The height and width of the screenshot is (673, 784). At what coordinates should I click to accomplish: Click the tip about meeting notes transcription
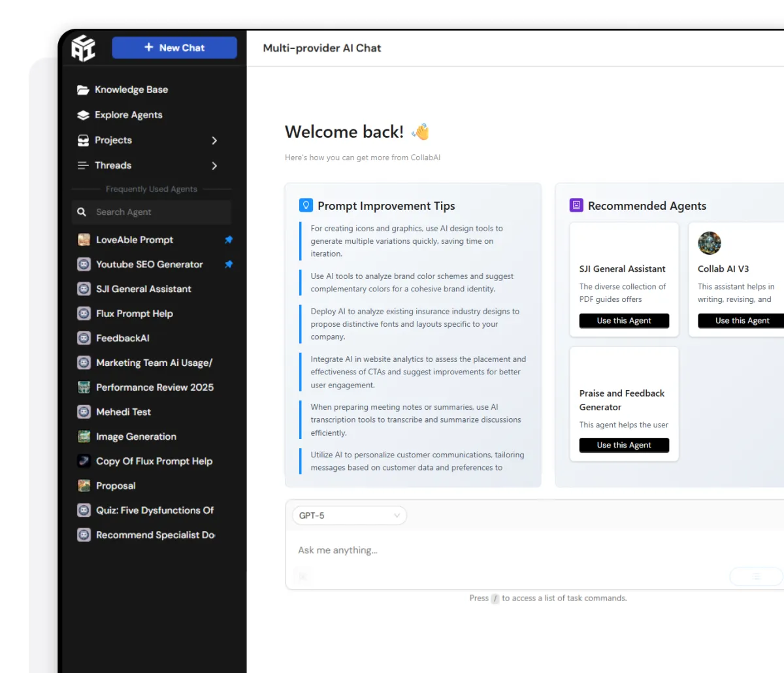(416, 420)
